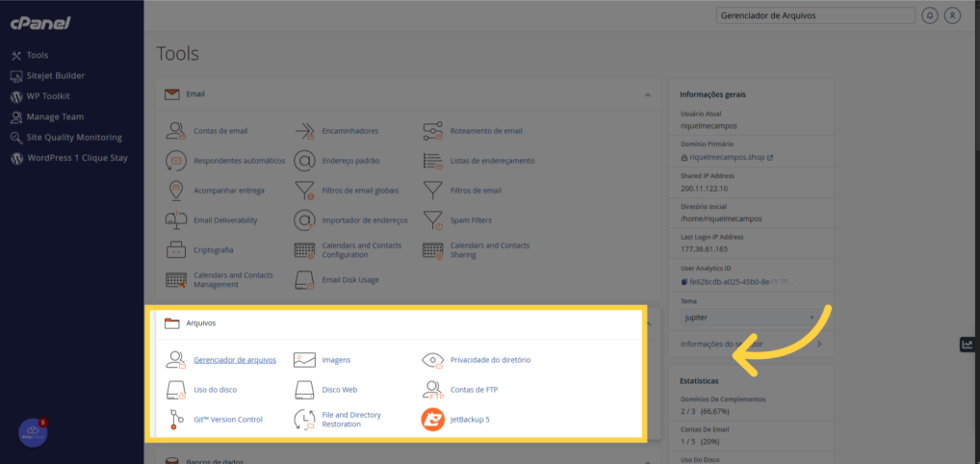Click the Filtros de email link

476,190
